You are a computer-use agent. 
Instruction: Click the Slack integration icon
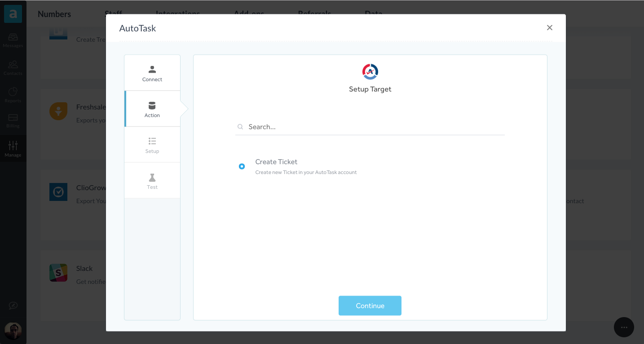coord(58,273)
